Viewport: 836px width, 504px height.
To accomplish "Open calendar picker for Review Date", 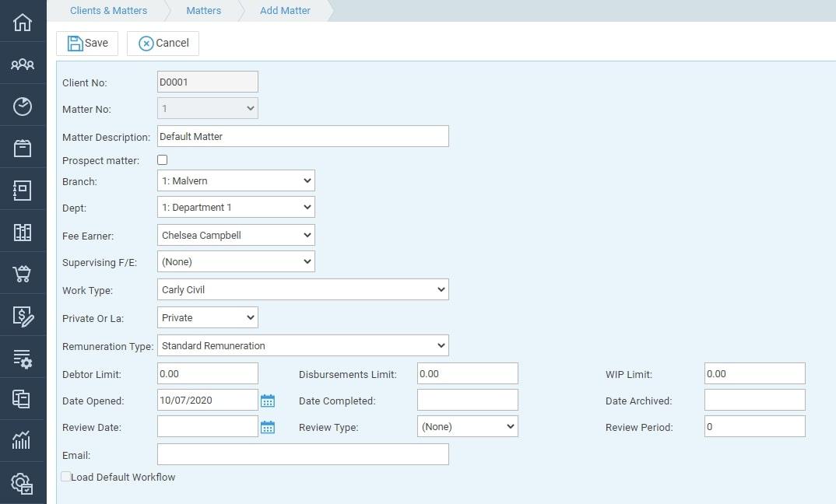I will point(268,427).
